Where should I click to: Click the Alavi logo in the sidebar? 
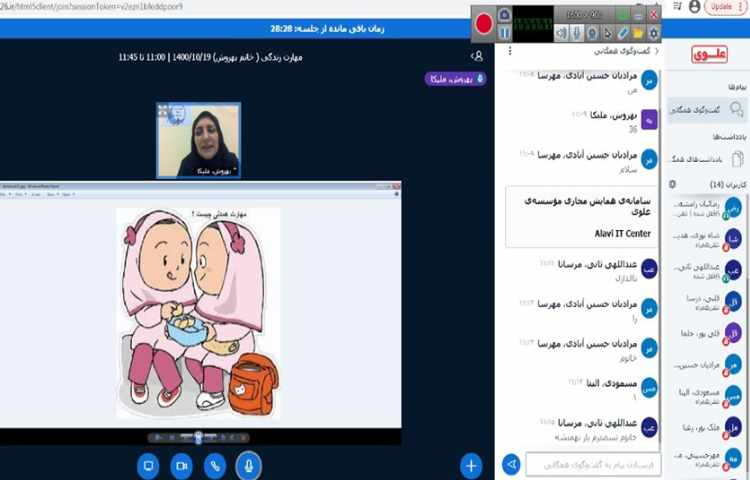point(709,55)
